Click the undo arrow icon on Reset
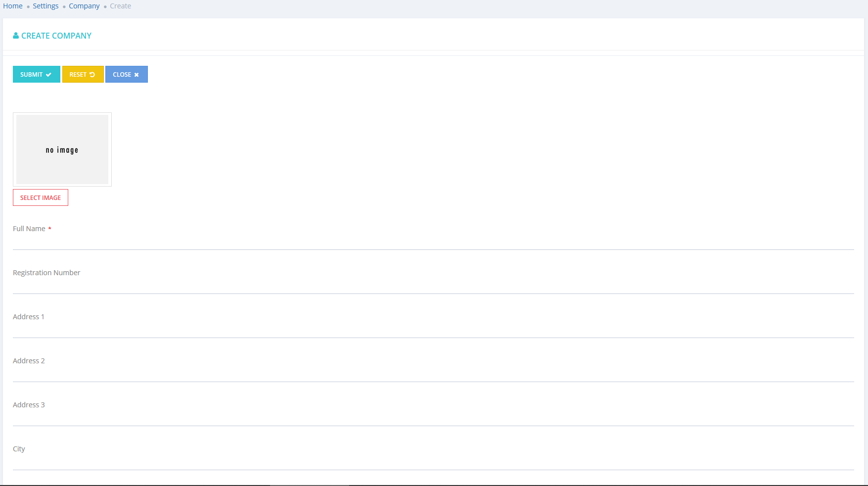This screenshot has width=868, height=486. tap(92, 75)
